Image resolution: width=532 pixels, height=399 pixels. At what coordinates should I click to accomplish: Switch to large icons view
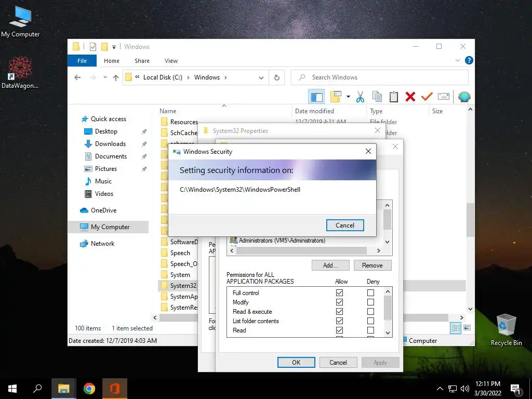click(467, 328)
